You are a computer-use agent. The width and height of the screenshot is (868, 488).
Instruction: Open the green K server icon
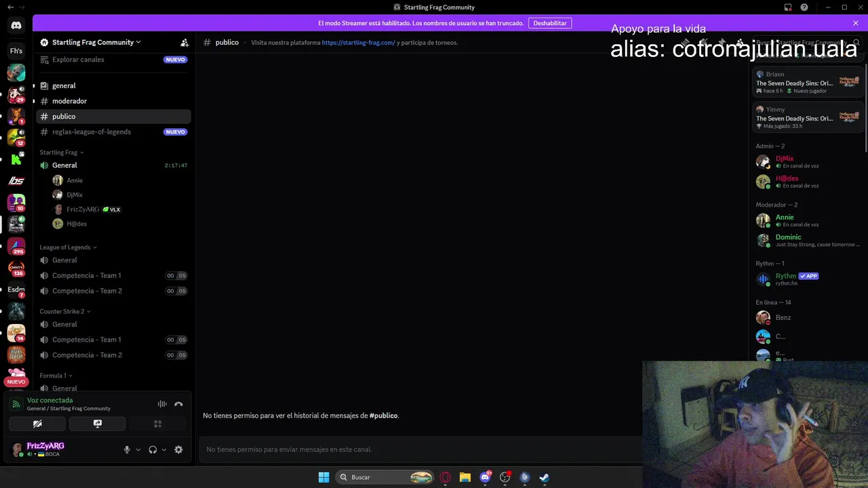click(x=16, y=159)
